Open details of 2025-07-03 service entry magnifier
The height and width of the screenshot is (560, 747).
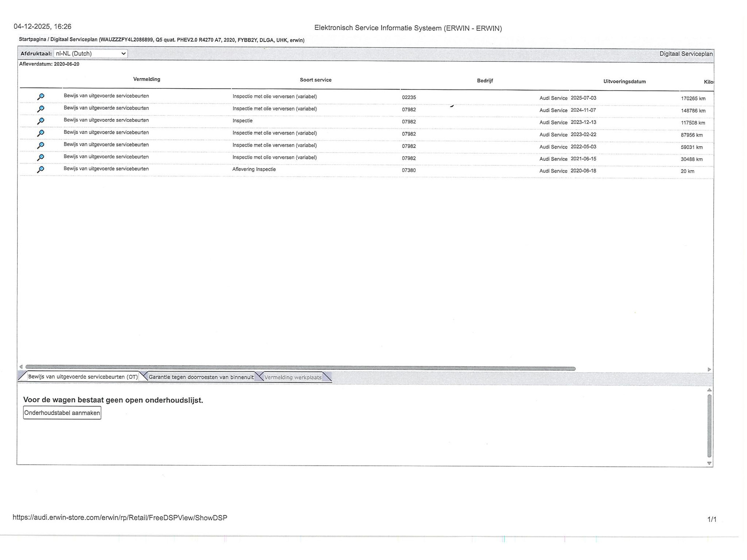click(x=40, y=96)
